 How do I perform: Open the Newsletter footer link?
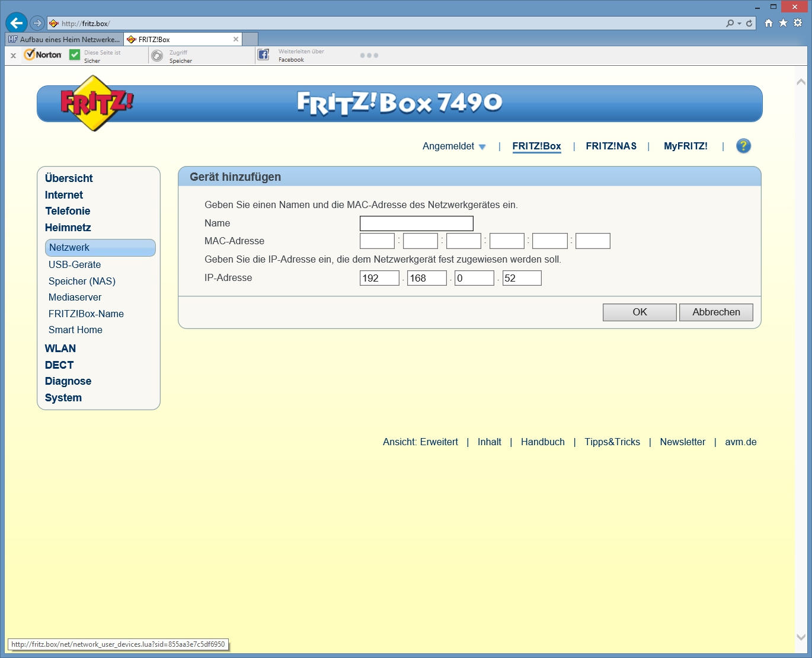pos(683,442)
